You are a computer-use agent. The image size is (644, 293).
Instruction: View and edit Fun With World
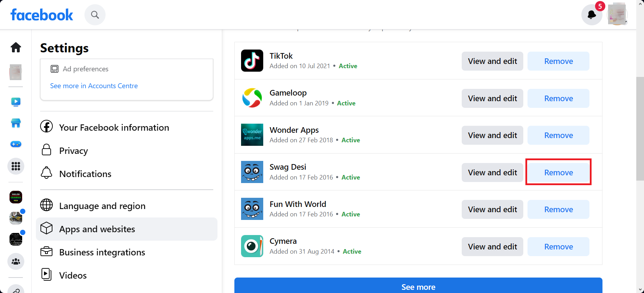tap(492, 209)
